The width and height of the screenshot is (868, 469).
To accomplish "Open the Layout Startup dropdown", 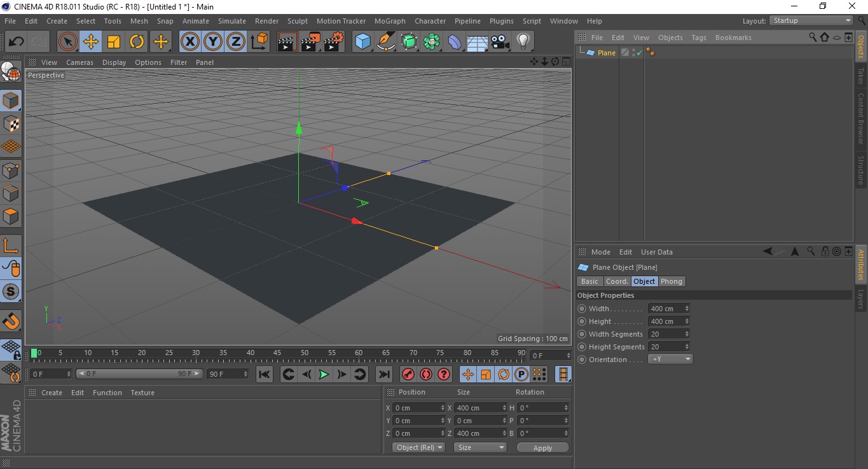I will pyautogui.click(x=811, y=21).
